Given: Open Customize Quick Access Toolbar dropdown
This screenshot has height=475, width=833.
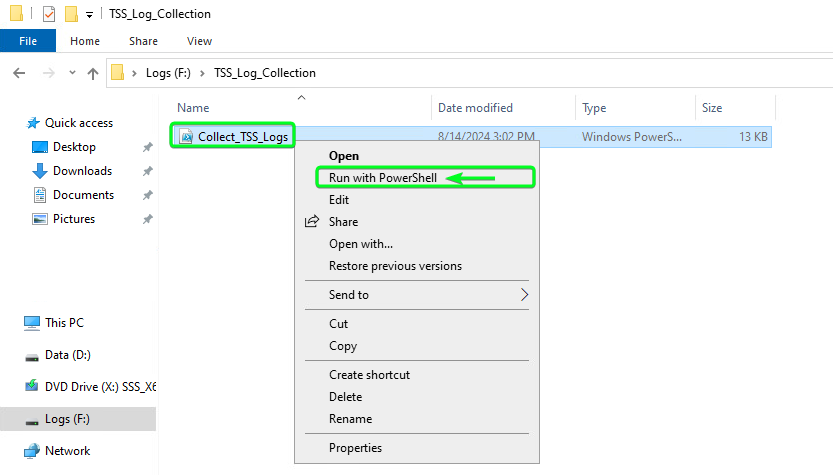Looking at the screenshot, I should point(89,15).
